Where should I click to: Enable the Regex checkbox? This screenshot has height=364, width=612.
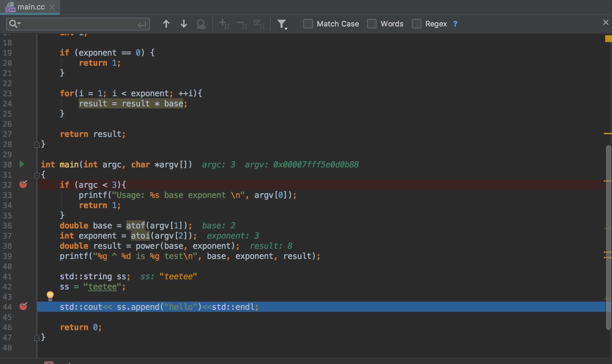(x=416, y=24)
